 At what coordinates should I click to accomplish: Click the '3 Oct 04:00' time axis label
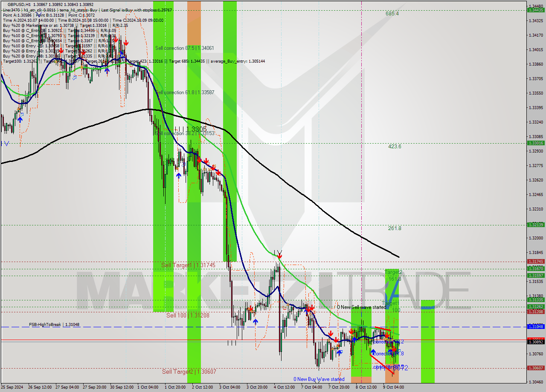click(x=229, y=387)
